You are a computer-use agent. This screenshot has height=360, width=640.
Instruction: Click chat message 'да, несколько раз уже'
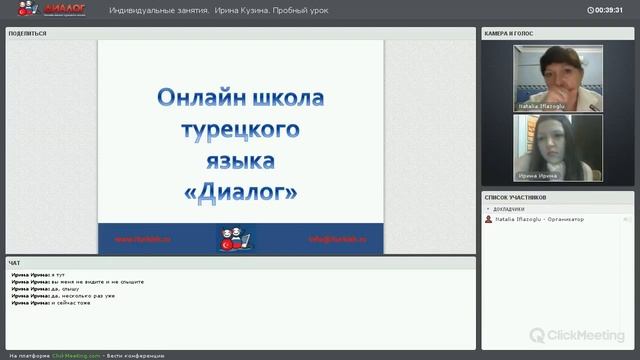tap(83, 296)
